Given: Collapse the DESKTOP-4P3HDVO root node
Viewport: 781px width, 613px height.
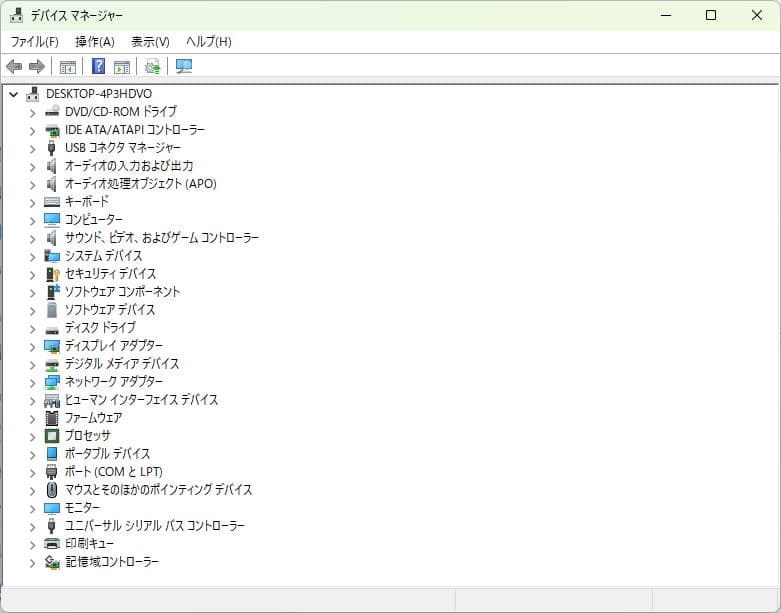Looking at the screenshot, I should 13,94.
